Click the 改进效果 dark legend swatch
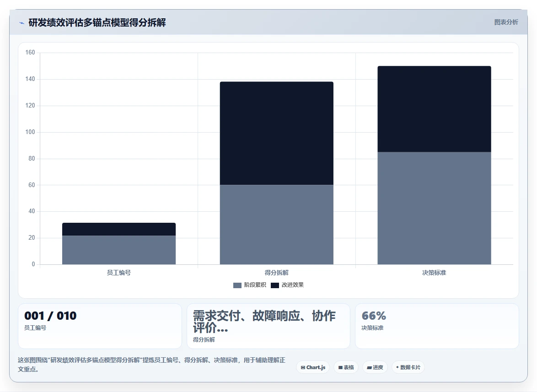Image resolution: width=537 pixels, height=392 pixels. [274, 285]
